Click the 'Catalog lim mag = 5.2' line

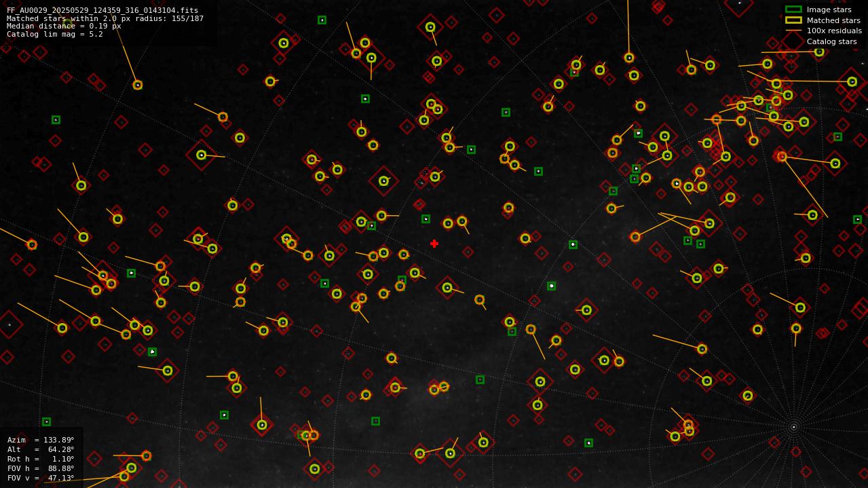tap(55, 34)
